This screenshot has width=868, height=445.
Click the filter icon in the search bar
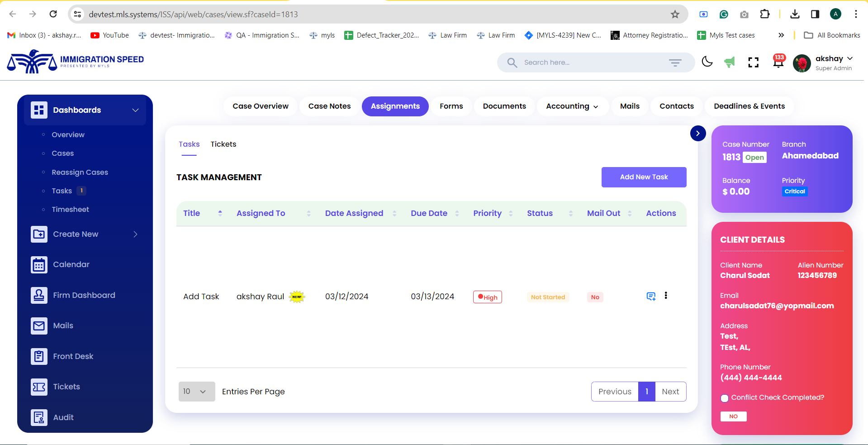[x=675, y=62]
